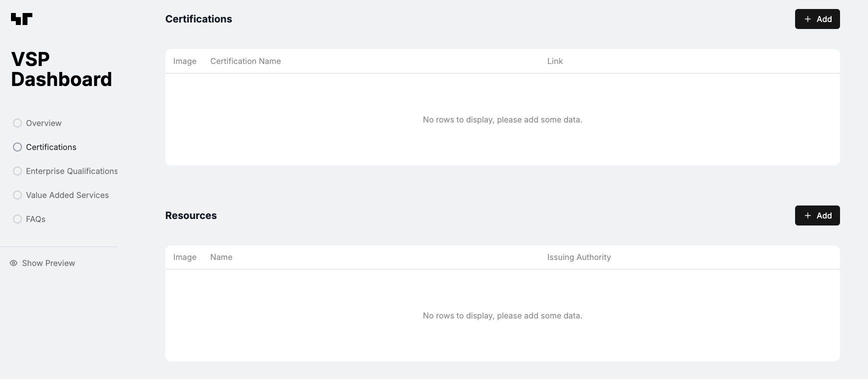Click the Name column header in Resources
868x379 pixels.
221,257
